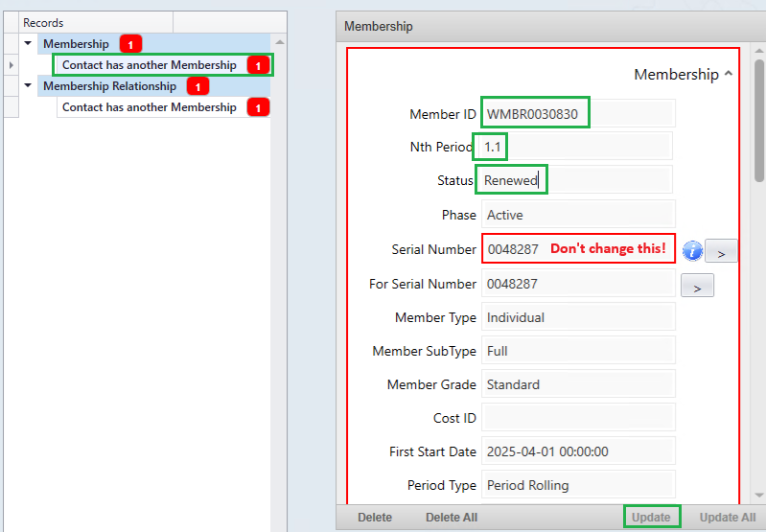Click the First Start Date field
The height and width of the screenshot is (532, 766).
[x=578, y=451]
